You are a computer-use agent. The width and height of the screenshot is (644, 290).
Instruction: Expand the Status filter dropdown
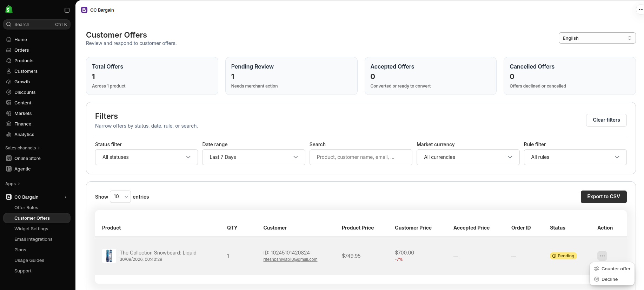(x=146, y=157)
